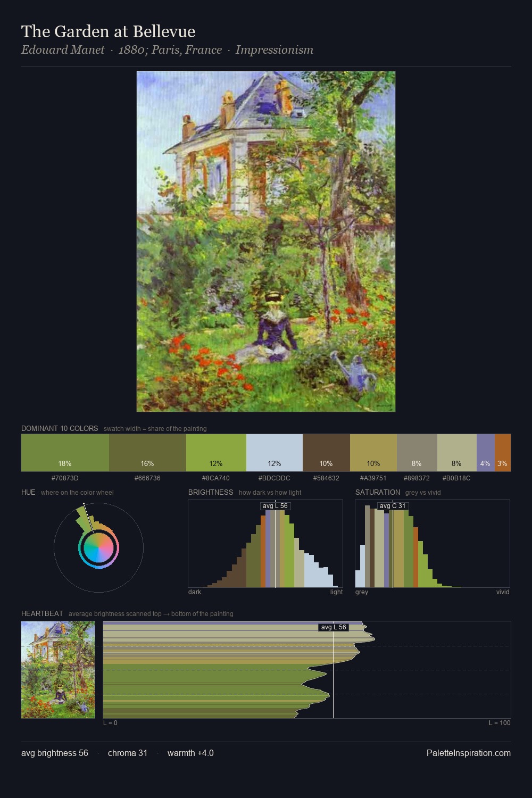Click the 'L = 100' heartbeat axis label

(500, 723)
